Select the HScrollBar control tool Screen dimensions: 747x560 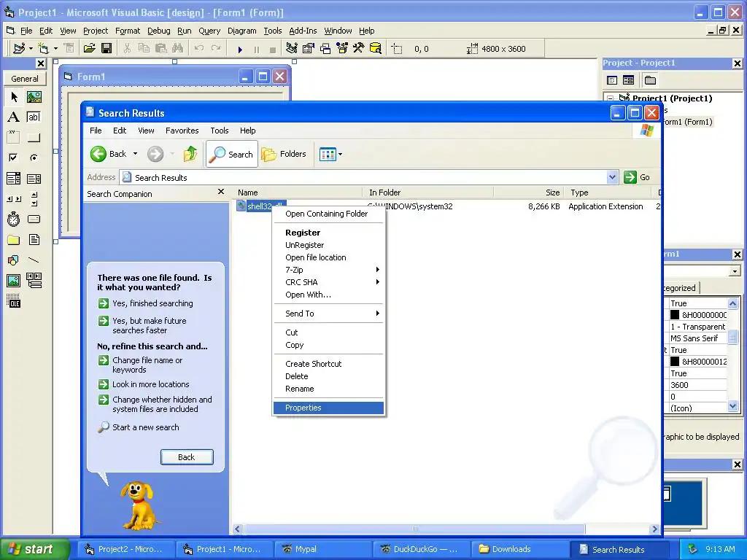[14, 199]
